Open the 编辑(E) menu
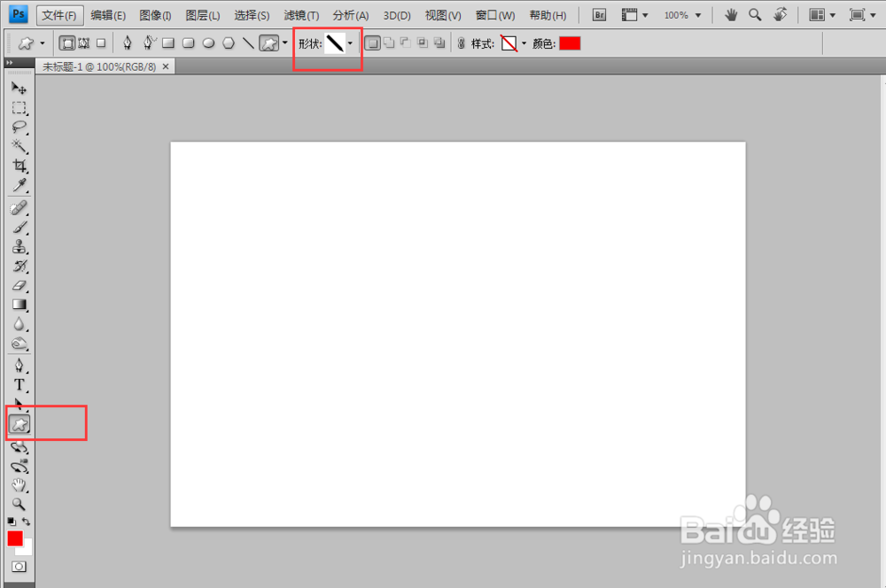The height and width of the screenshot is (588, 886). 108,15
